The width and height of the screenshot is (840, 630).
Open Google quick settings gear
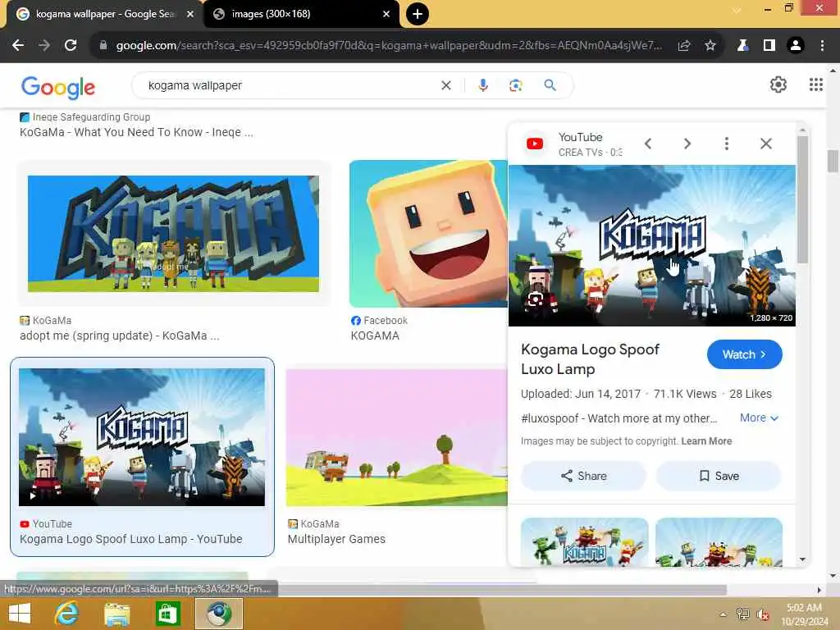tap(778, 84)
